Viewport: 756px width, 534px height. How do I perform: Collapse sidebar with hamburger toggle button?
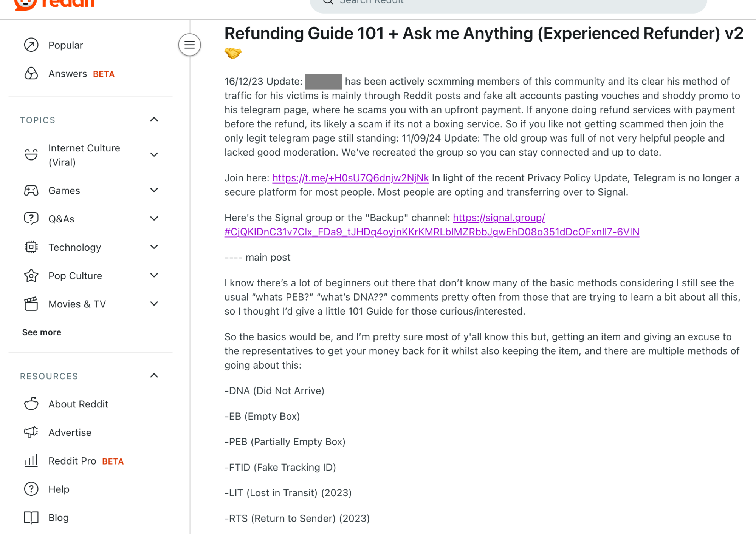(x=189, y=45)
